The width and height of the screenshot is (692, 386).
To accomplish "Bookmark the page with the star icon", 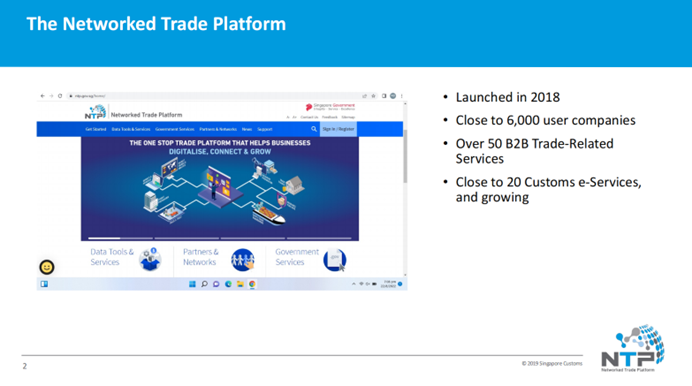I will (x=373, y=96).
